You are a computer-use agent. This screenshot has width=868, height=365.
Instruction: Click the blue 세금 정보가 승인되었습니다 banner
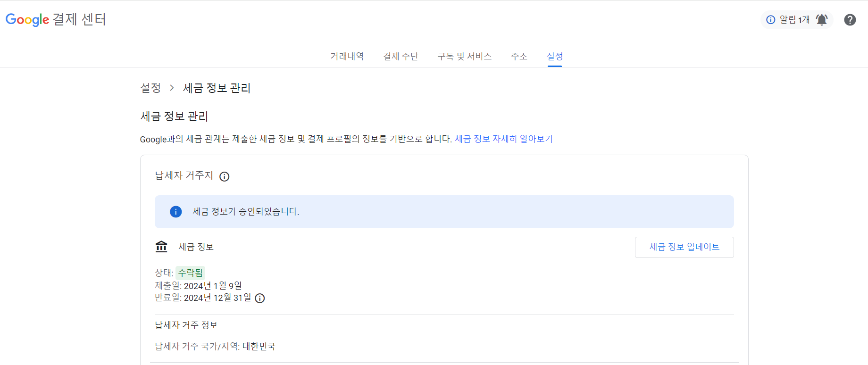coord(443,212)
